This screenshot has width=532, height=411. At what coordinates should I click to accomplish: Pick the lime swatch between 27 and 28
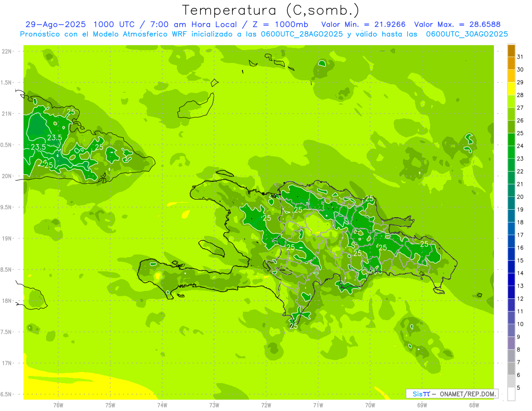[x=511, y=101]
